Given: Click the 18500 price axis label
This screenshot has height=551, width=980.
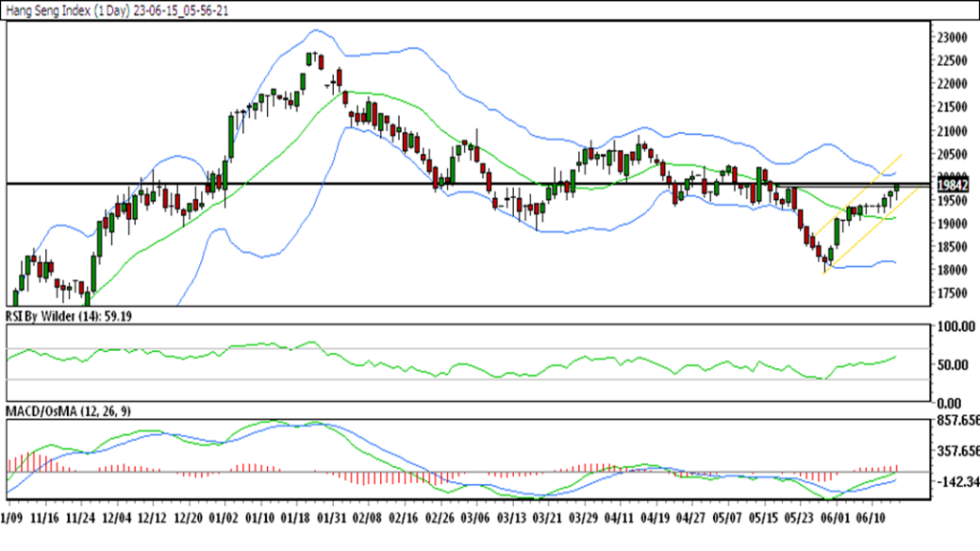Looking at the screenshot, I should [952, 248].
